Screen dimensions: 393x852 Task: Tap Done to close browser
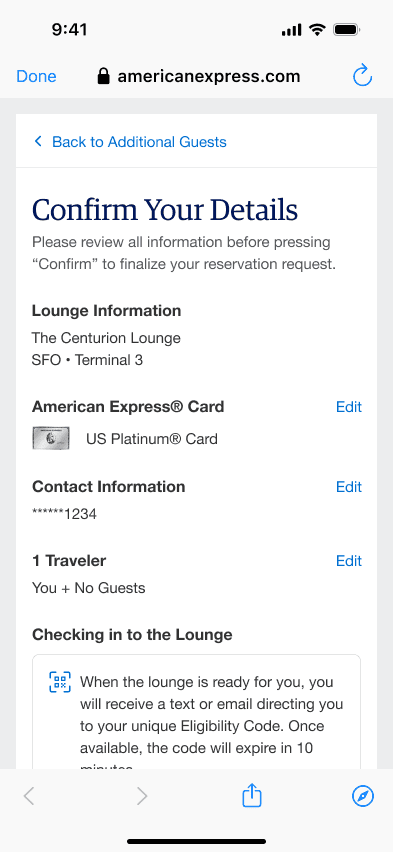click(x=36, y=76)
